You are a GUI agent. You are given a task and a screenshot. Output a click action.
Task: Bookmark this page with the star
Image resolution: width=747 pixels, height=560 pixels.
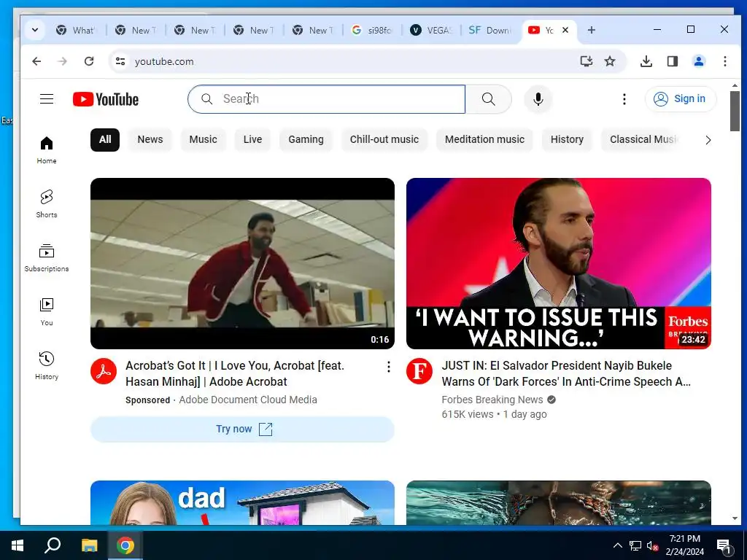click(610, 61)
